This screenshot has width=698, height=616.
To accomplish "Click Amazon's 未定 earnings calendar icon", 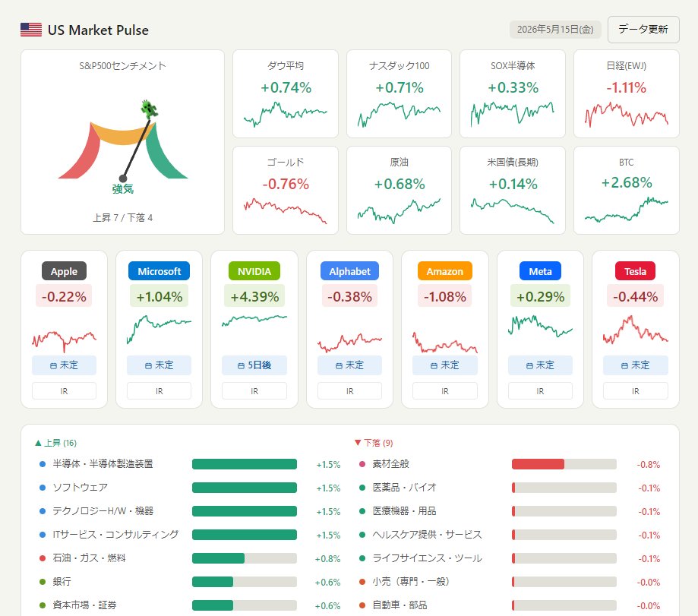I will [434, 366].
